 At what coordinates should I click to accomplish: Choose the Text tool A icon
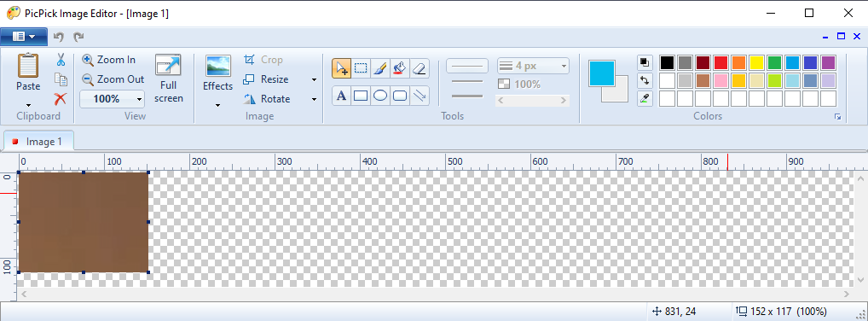[x=342, y=96]
